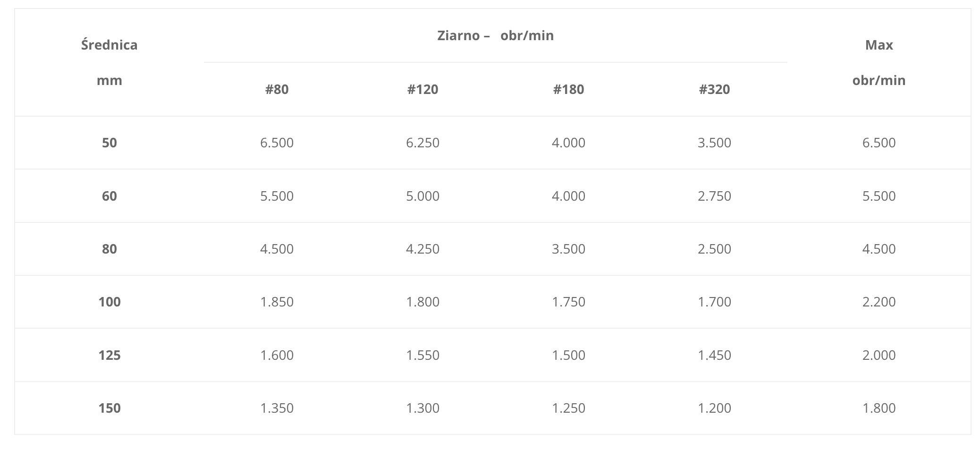Click the 2.750 value in row 60

coord(714,196)
